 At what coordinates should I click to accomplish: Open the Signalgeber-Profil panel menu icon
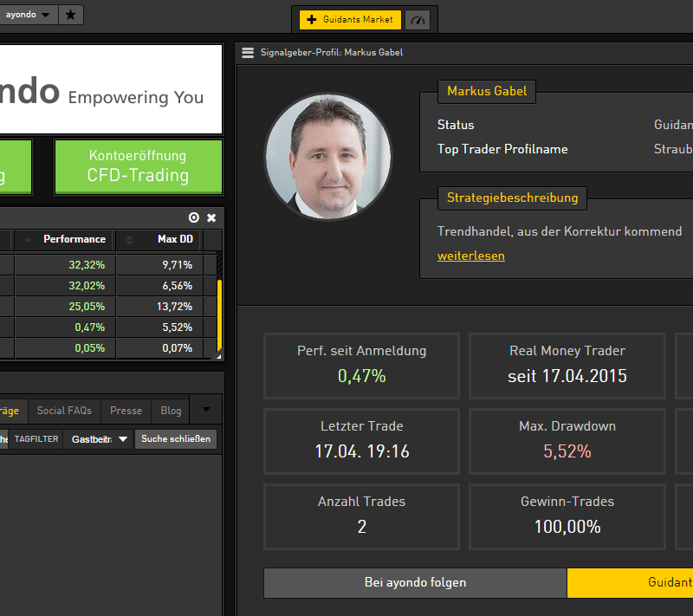point(248,53)
